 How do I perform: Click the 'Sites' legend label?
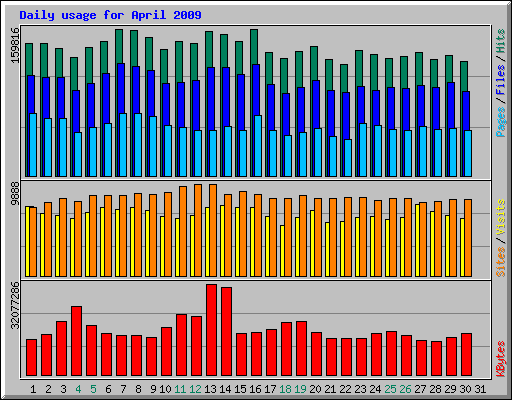coord(500,262)
